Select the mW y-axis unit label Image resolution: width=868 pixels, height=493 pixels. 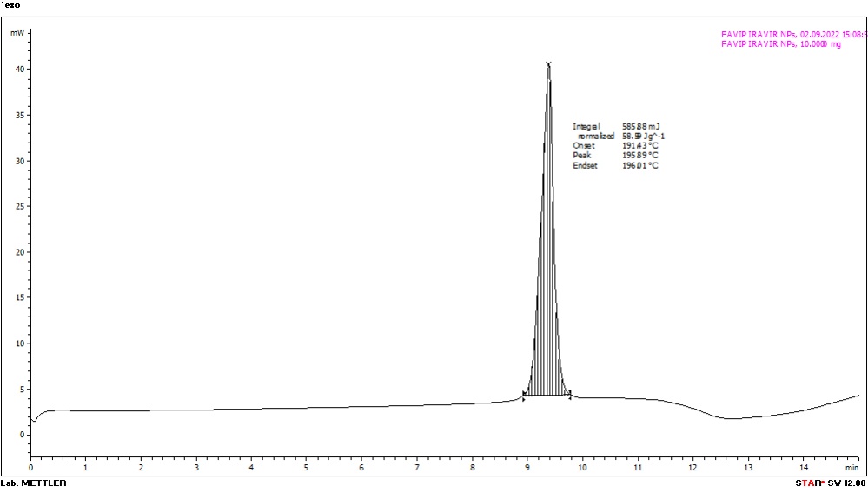(17, 32)
